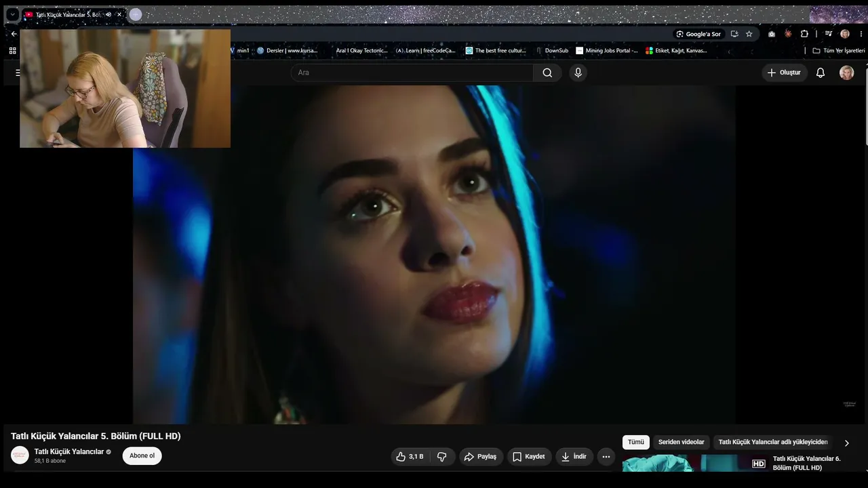Open the tab search dropdown arrow
868x488 pixels.
(x=12, y=14)
